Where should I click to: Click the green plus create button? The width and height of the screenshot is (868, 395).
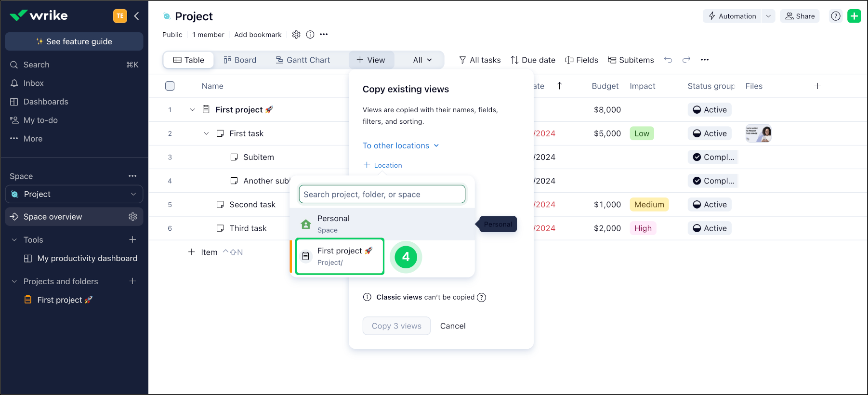tap(854, 16)
